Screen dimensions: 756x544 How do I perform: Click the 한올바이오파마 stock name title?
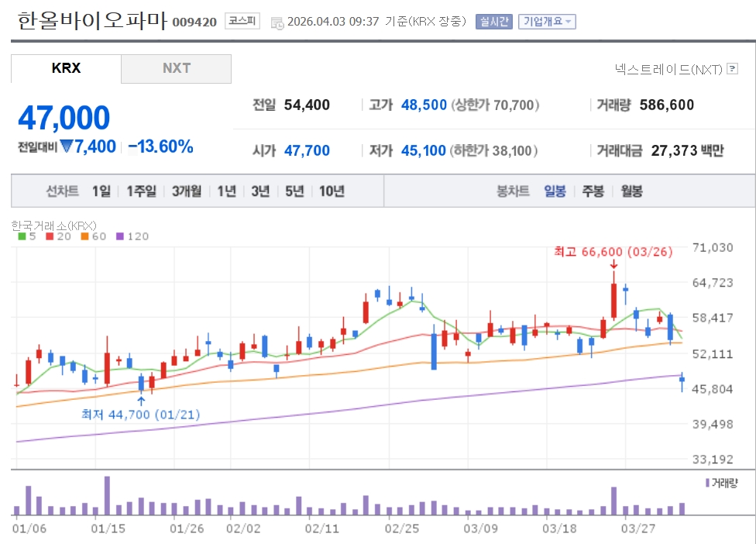(92, 21)
